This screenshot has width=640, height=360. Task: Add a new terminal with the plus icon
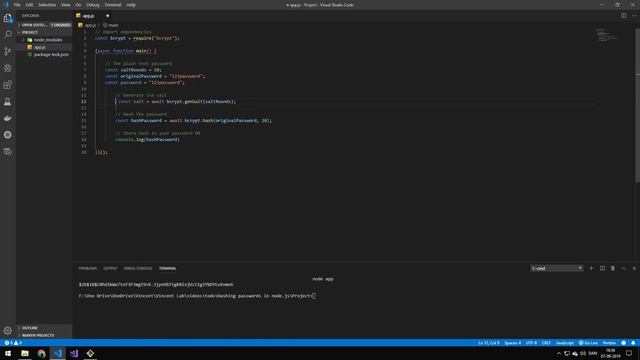pyautogui.click(x=591, y=268)
